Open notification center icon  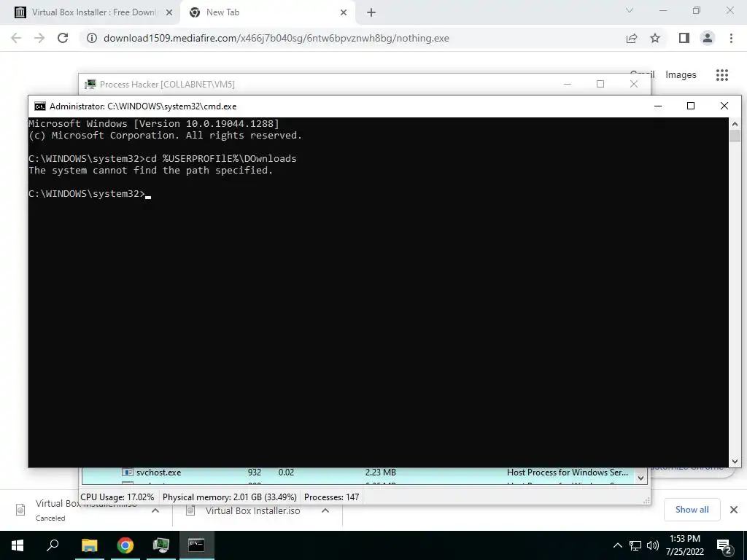[x=724, y=545]
